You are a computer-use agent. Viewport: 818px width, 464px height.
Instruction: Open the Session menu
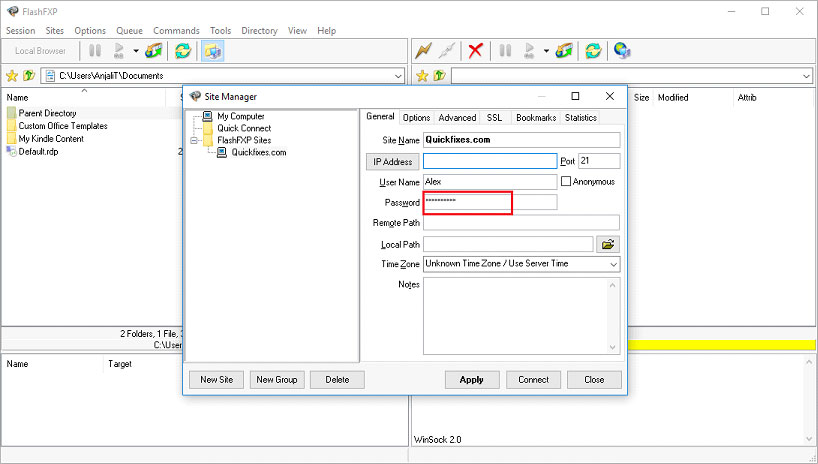pyautogui.click(x=20, y=31)
